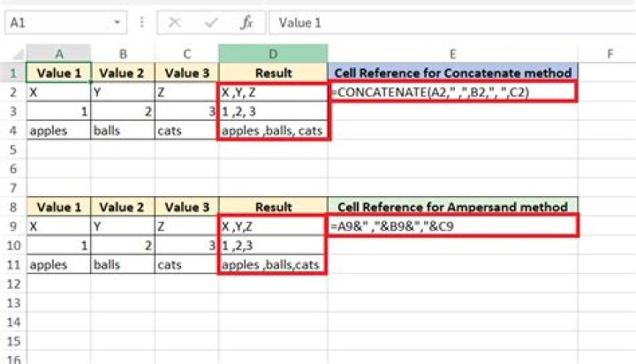Click cell C1 containing Value 3
The image size is (636, 364).
186,73
